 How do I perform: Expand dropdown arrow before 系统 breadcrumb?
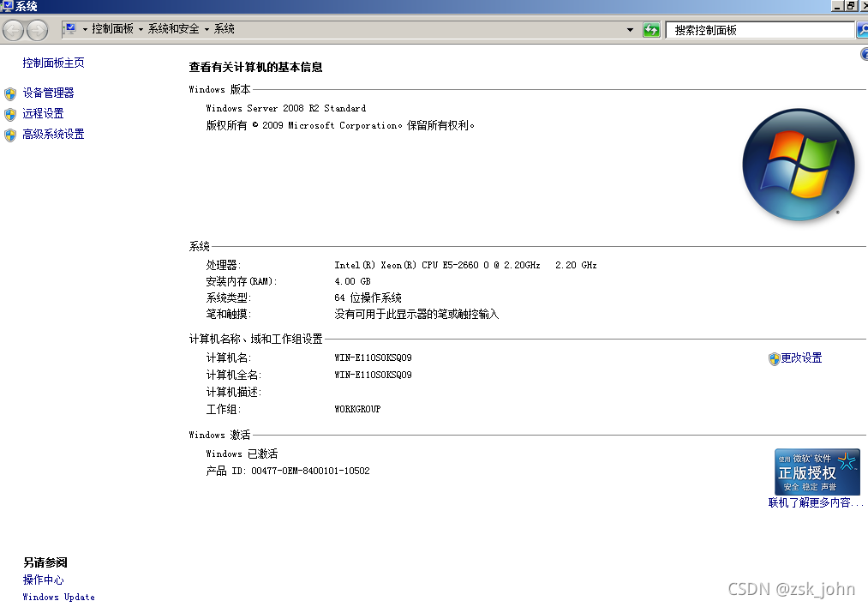(207, 29)
